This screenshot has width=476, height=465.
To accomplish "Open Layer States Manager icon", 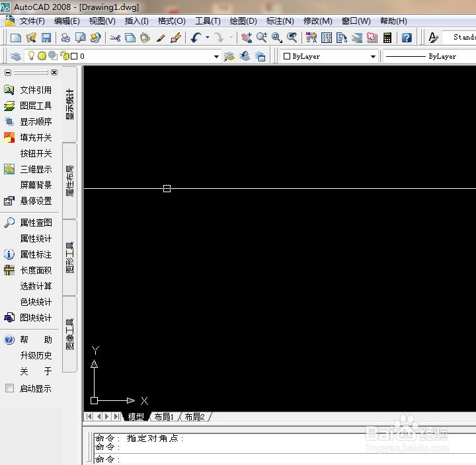I will [260, 56].
